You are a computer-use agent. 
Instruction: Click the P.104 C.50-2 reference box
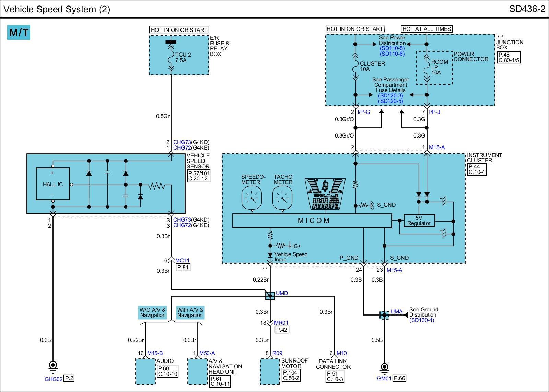tap(291, 376)
